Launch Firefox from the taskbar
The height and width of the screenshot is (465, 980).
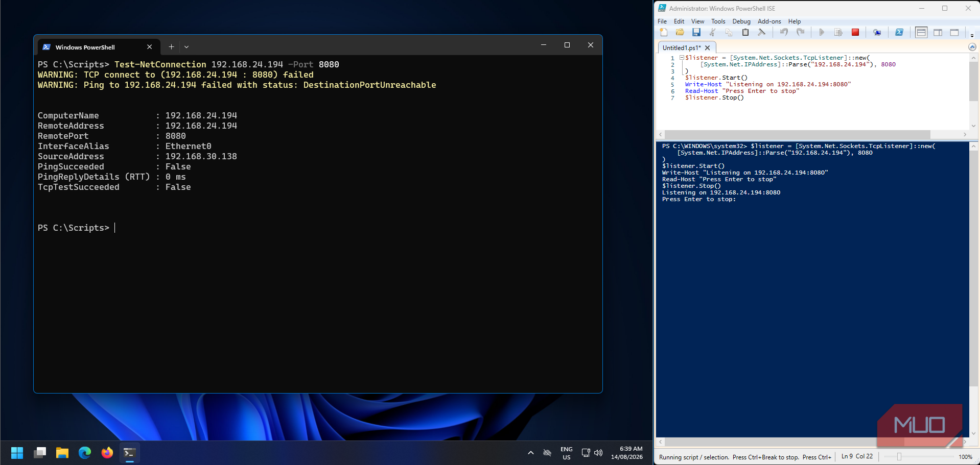(107, 453)
